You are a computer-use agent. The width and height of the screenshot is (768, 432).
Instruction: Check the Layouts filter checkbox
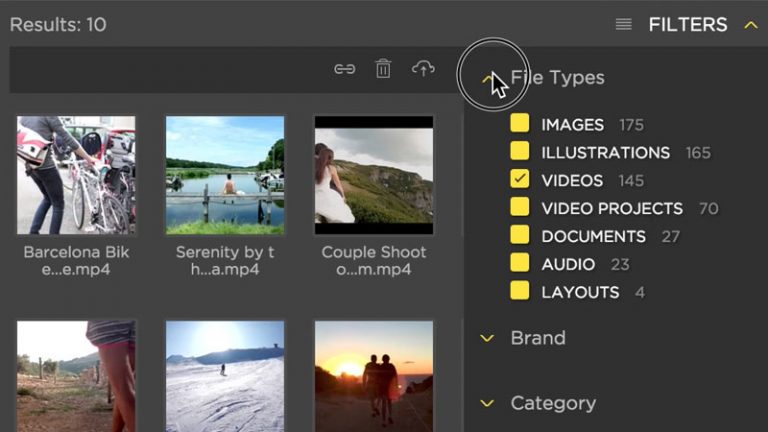click(519, 292)
